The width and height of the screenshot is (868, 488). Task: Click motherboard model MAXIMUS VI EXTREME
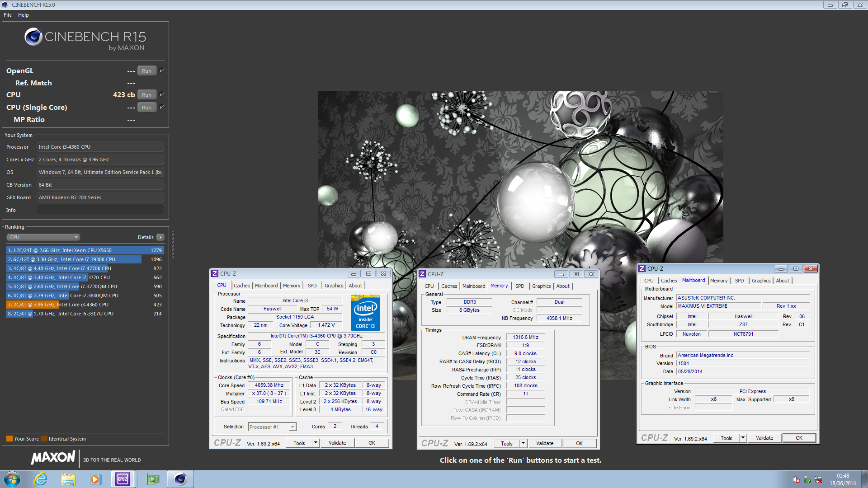coord(719,306)
